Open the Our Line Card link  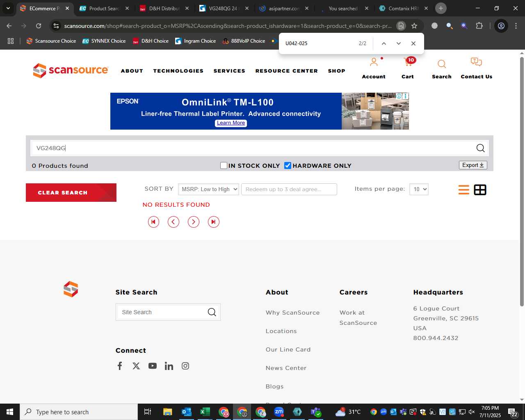point(288,349)
